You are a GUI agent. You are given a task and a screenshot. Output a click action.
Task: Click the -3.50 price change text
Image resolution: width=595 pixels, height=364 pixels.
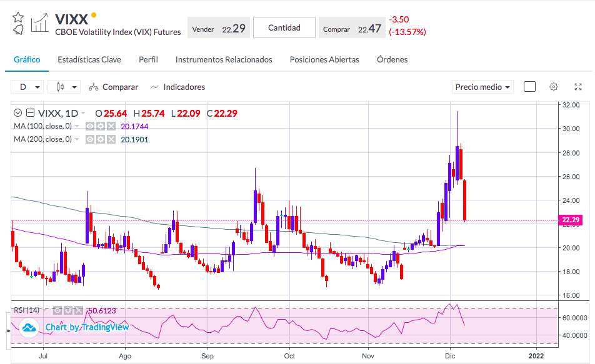coord(399,19)
